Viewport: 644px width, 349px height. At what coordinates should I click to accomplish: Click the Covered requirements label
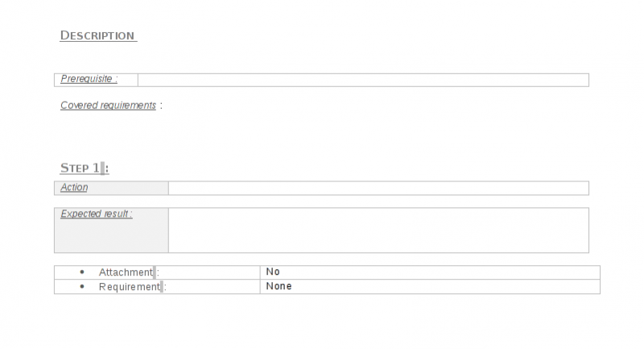click(x=108, y=106)
